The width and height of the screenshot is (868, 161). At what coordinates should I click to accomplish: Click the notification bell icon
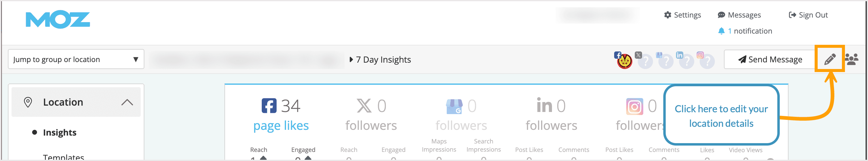721,31
